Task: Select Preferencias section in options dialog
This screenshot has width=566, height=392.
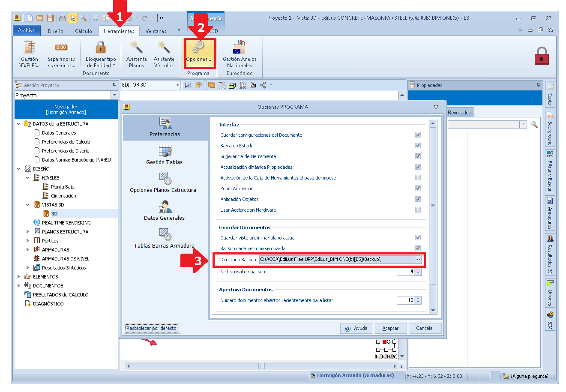Action: [x=165, y=127]
